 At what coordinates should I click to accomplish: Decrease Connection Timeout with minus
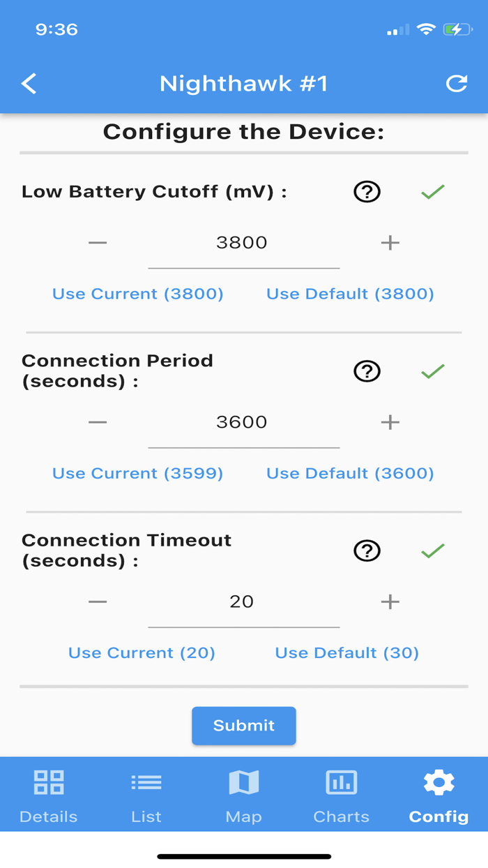point(98,601)
